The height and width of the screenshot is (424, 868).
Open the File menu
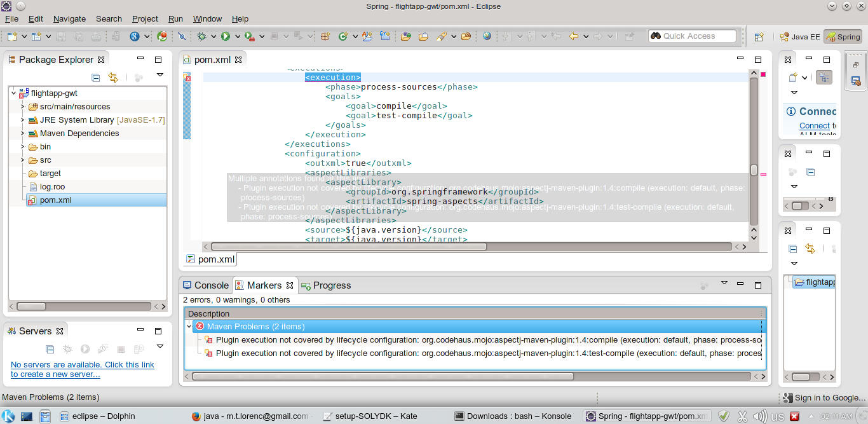coord(11,18)
